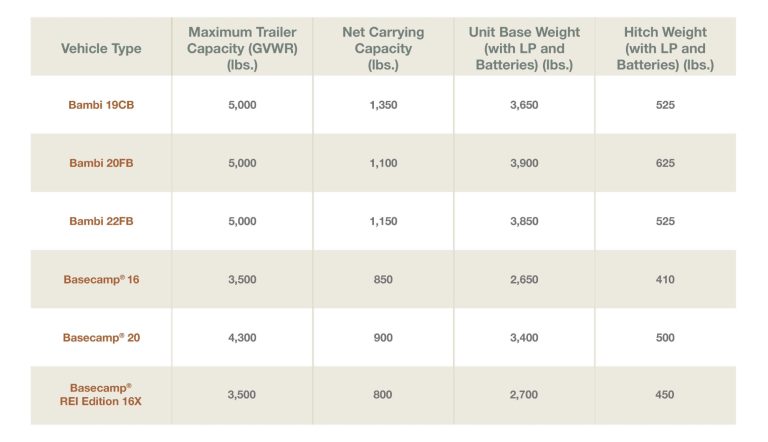Click the 450 hitch weight cell
Viewport: 768px width, 442px height.
[665, 395]
